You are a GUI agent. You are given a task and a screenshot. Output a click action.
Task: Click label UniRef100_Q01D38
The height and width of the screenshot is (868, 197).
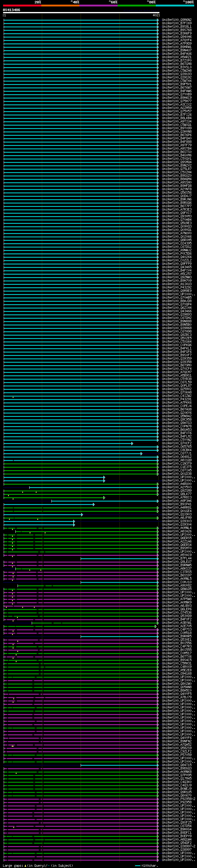(177, 474)
